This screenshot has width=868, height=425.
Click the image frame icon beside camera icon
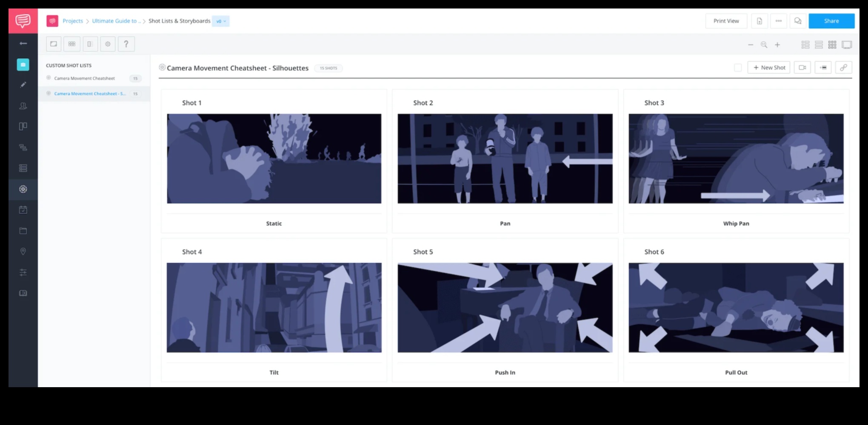(x=823, y=68)
